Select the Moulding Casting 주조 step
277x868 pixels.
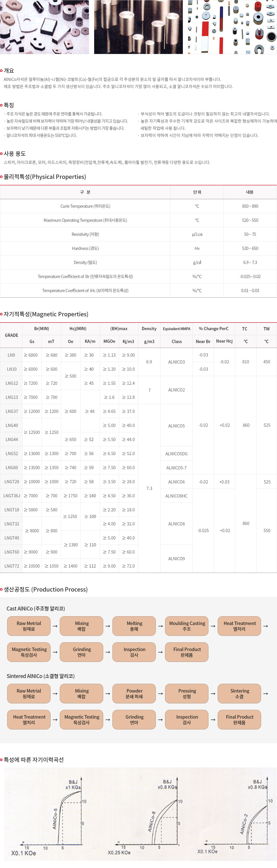point(187,626)
